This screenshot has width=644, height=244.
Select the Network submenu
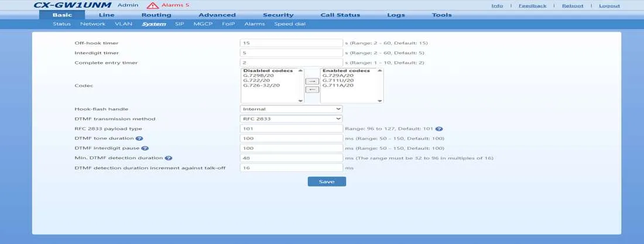pyautogui.click(x=93, y=24)
